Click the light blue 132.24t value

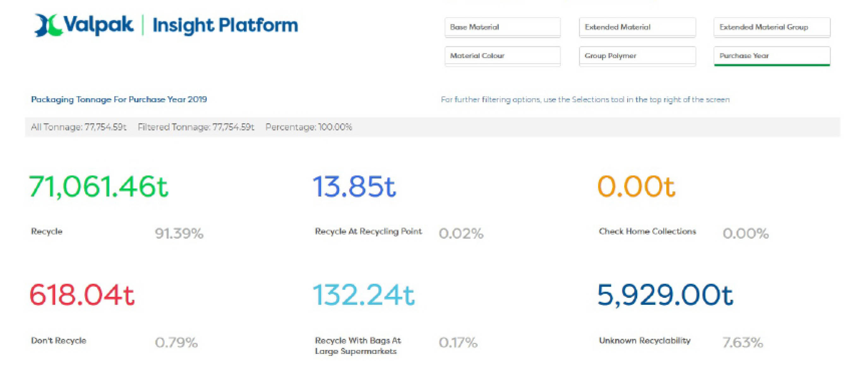click(x=364, y=295)
